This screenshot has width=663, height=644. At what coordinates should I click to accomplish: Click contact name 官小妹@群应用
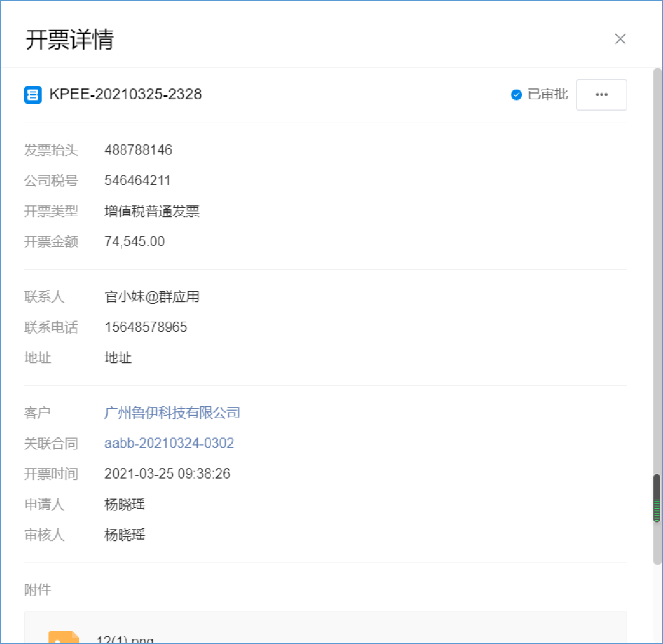pos(152,297)
